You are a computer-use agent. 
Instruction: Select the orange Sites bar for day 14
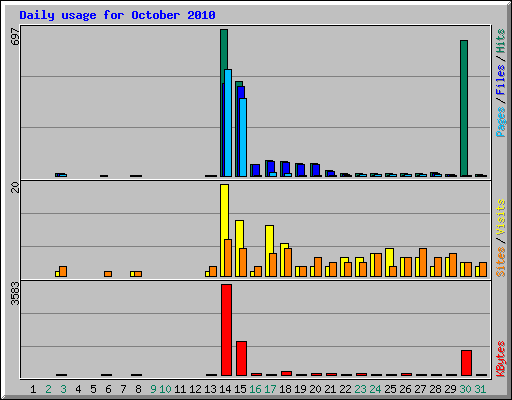[x=228, y=258]
